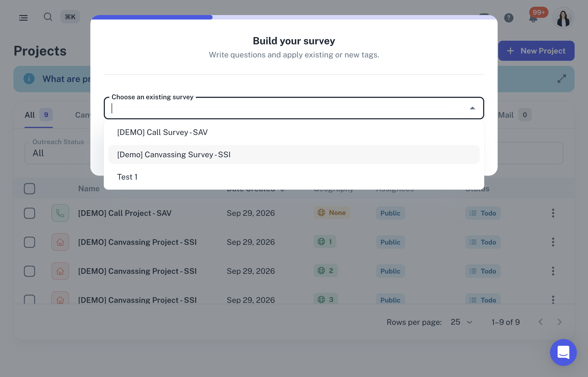The image size is (588, 377).
Task: Focus the Choose an existing survey field
Action: pyautogui.click(x=294, y=108)
